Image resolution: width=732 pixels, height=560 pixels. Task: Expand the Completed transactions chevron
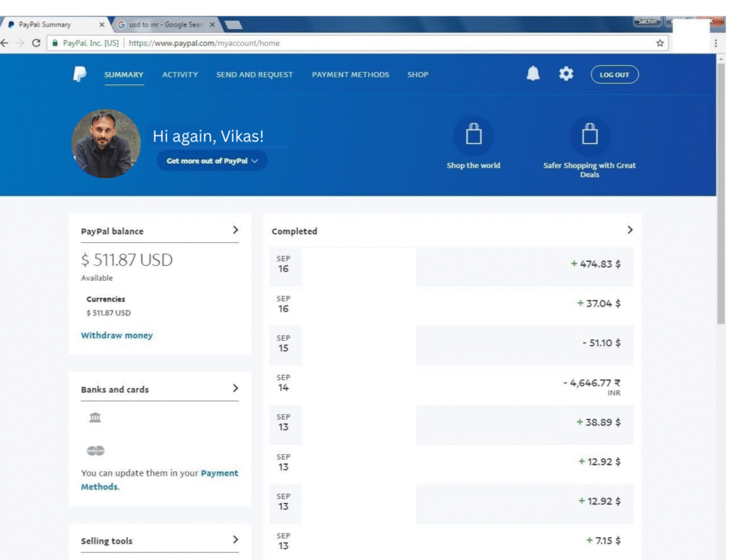(x=630, y=230)
